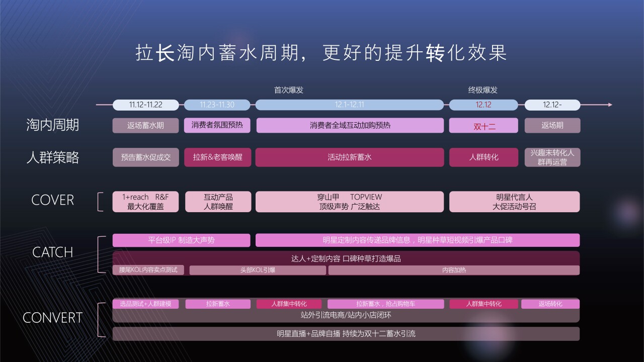Viewport: 644px width, 362px height.
Task: Click the 头部KOL引爆 segment
Action: click(x=258, y=270)
